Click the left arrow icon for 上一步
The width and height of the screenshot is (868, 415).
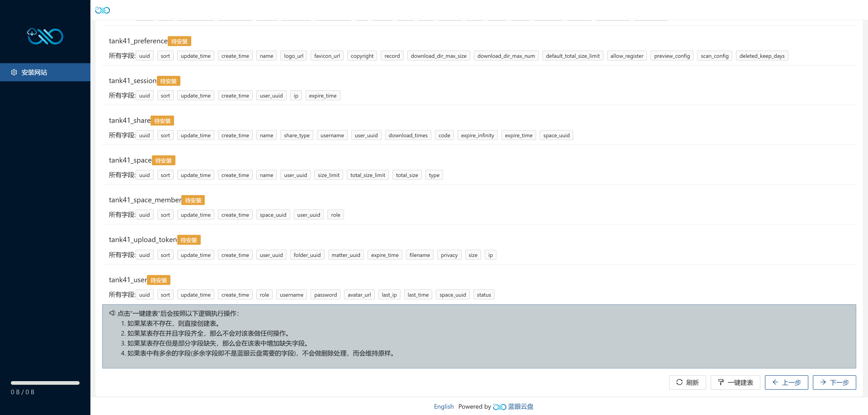coord(775,382)
